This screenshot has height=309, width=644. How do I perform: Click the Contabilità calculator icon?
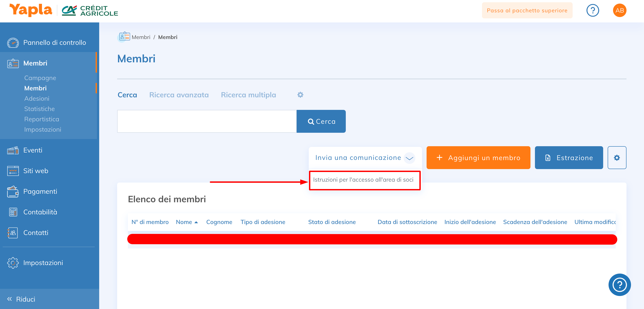click(x=13, y=212)
